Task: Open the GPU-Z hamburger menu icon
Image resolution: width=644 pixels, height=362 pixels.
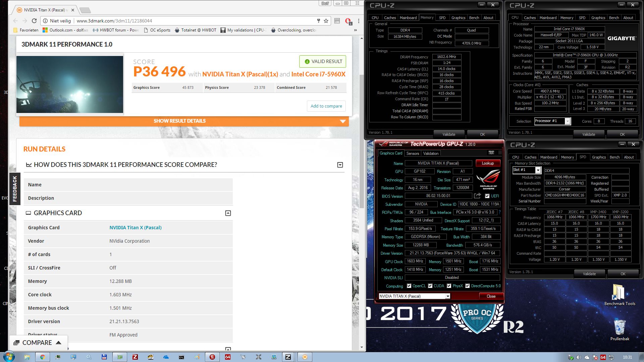Action: click(500, 153)
